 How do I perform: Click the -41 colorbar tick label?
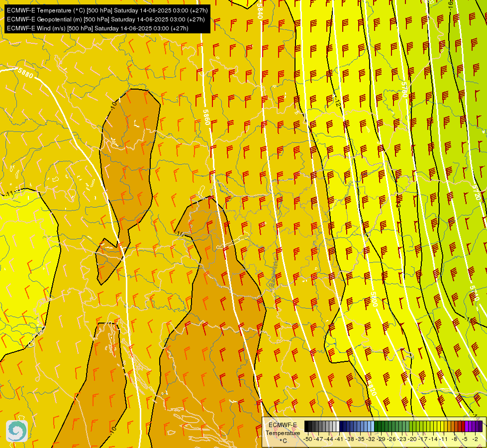pyautogui.click(x=339, y=439)
